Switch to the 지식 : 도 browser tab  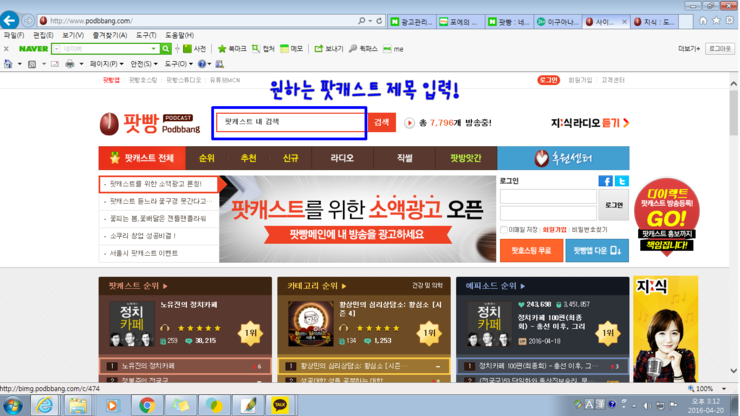tap(655, 22)
